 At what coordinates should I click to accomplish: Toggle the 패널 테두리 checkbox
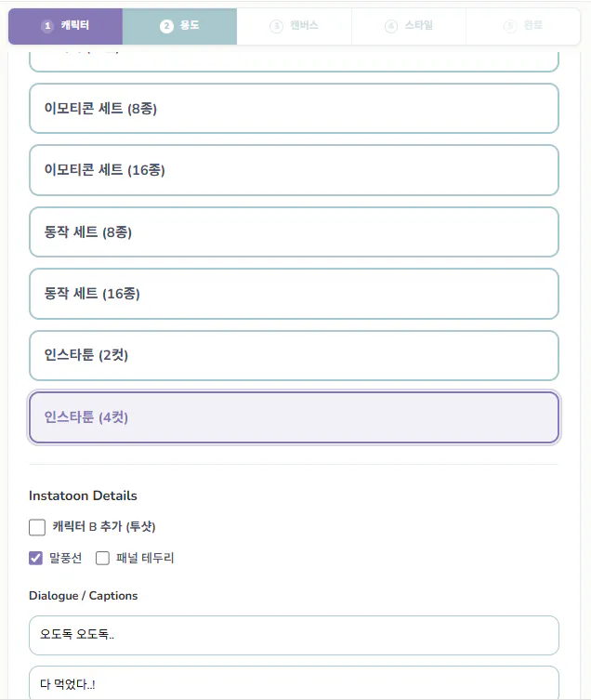tap(102, 559)
